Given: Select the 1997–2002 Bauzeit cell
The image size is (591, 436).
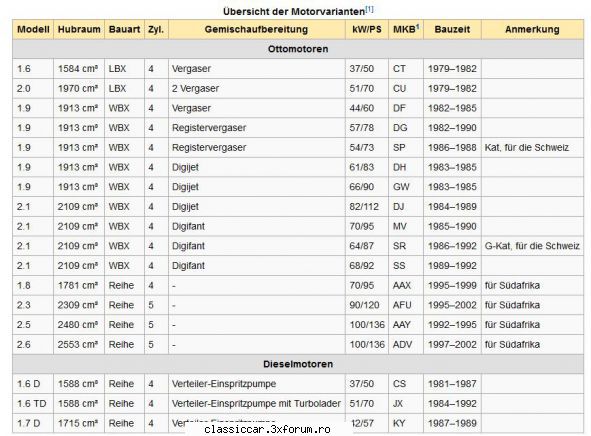Looking at the screenshot, I should coord(452,344).
